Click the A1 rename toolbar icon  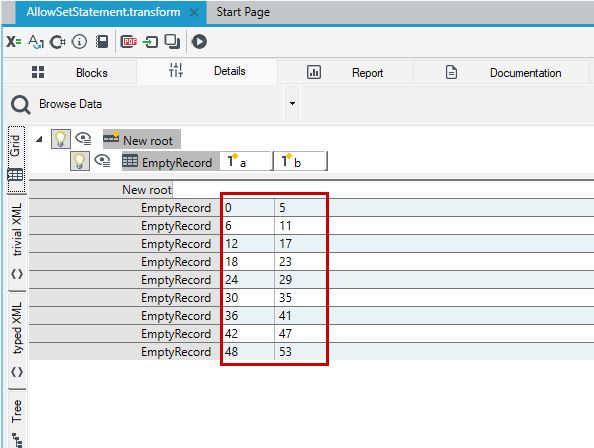pos(36,41)
